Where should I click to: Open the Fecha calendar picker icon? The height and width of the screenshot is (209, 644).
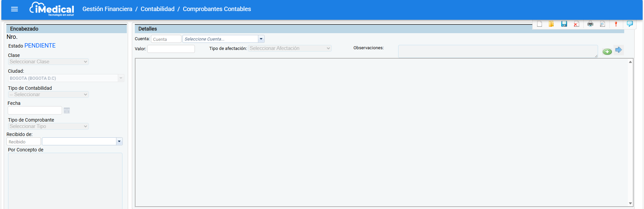point(67,111)
